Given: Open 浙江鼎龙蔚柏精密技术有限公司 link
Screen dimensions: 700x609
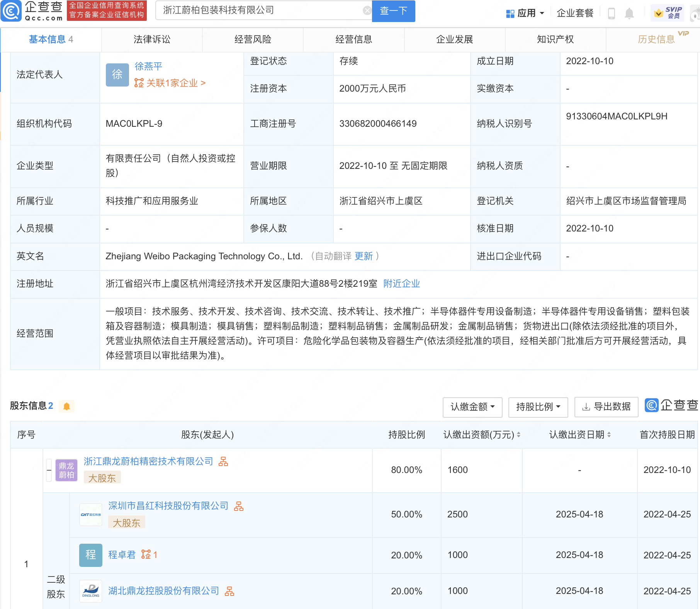Looking at the screenshot, I should pyautogui.click(x=148, y=461).
